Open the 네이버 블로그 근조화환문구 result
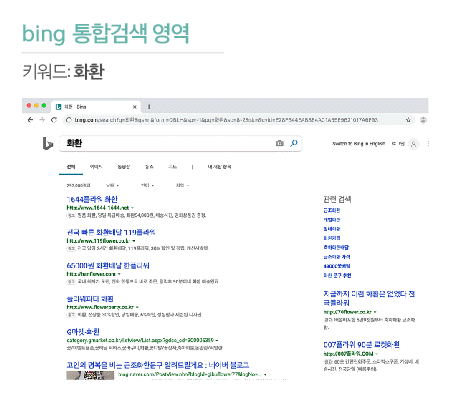Screen dimensions: 450x401 tap(158, 365)
